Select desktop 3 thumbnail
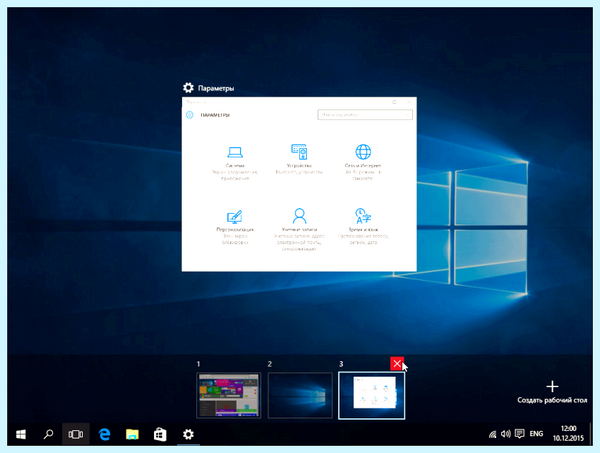 pos(372,395)
